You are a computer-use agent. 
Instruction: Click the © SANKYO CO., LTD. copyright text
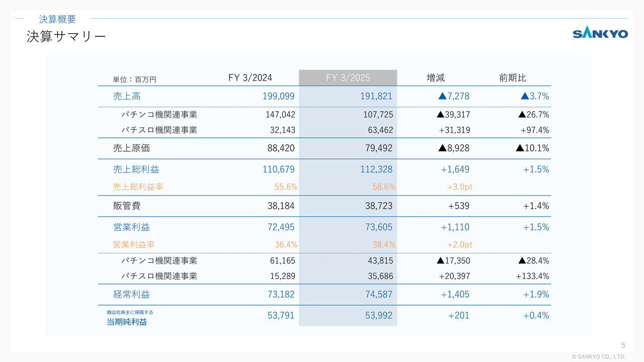click(x=599, y=356)
